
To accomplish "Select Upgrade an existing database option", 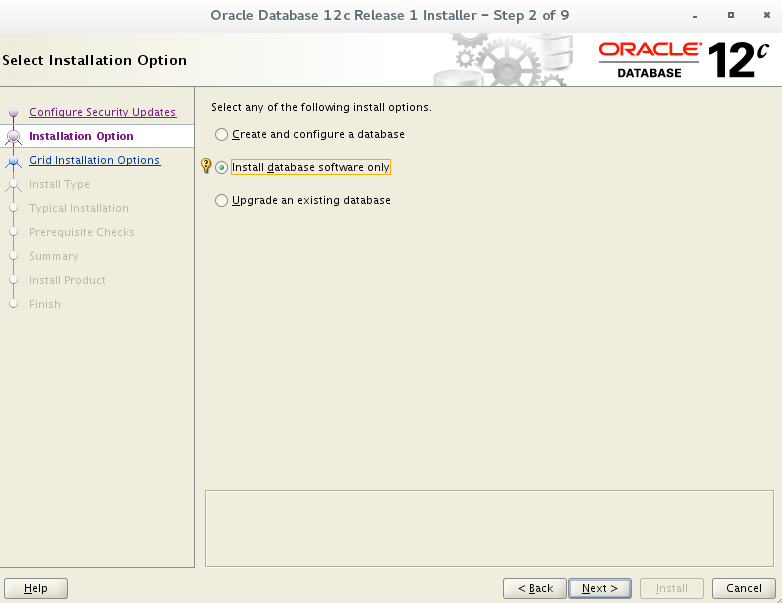I will [x=303, y=200].
